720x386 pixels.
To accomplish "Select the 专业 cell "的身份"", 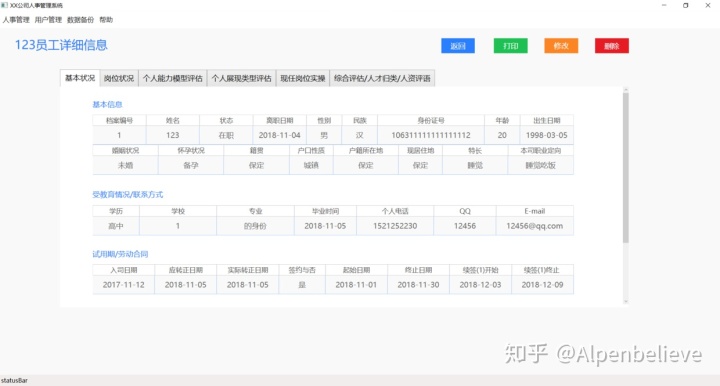I will 255,226.
